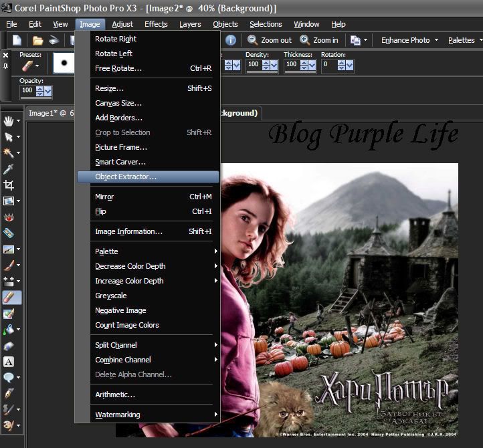483x448 pixels.
Task: Open the Layers menu
Action: (190, 24)
